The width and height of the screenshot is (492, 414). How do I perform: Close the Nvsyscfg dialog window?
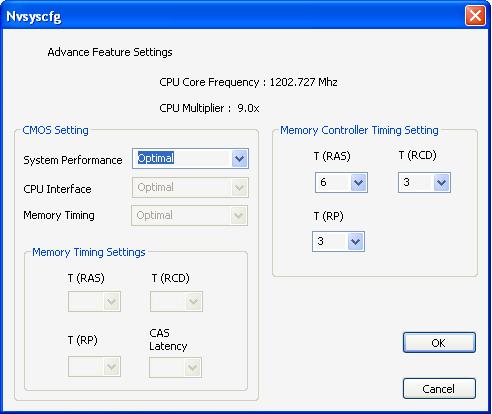[x=475, y=16]
